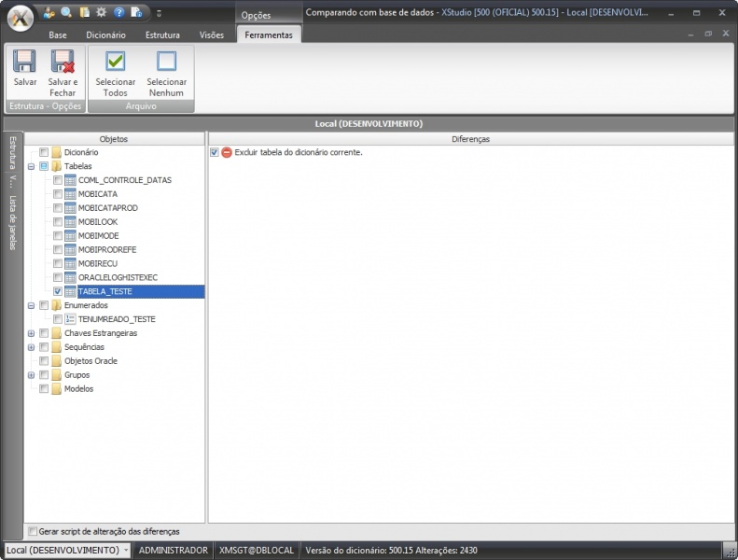This screenshot has height=560, width=738.
Task: Click the Modelos folder icon
Action: pyautogui.click(x=57, y=388)
